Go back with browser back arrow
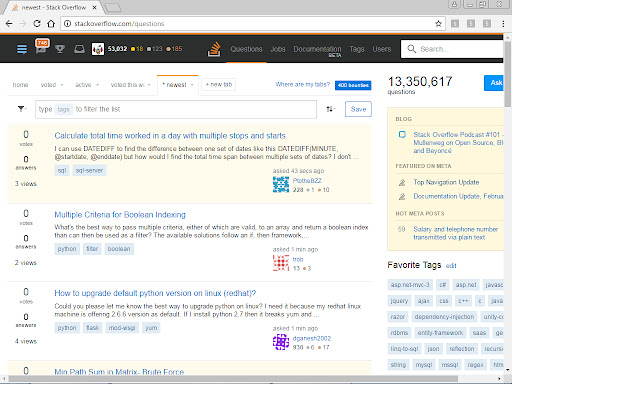Viewport: 640px width, 400px height. point(9,24)
